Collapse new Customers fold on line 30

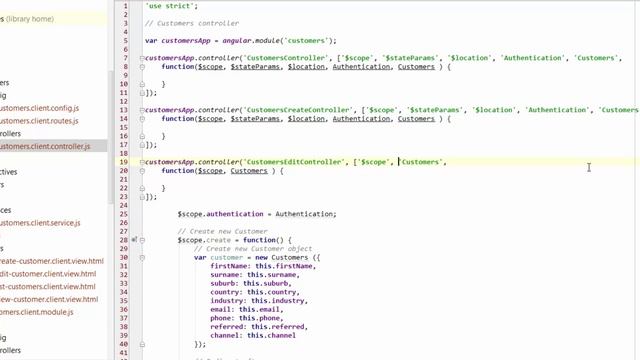(142, 258)
